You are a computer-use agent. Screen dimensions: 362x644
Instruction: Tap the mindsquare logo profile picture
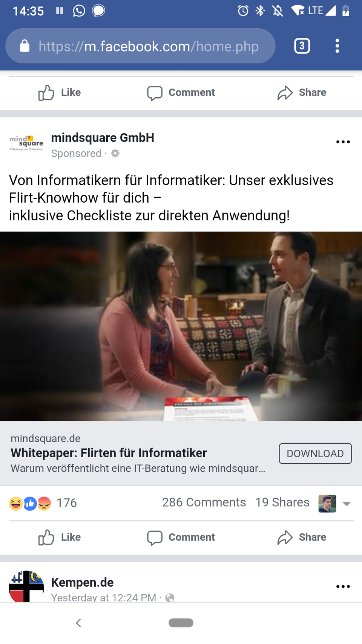click(x=26, y=143)
